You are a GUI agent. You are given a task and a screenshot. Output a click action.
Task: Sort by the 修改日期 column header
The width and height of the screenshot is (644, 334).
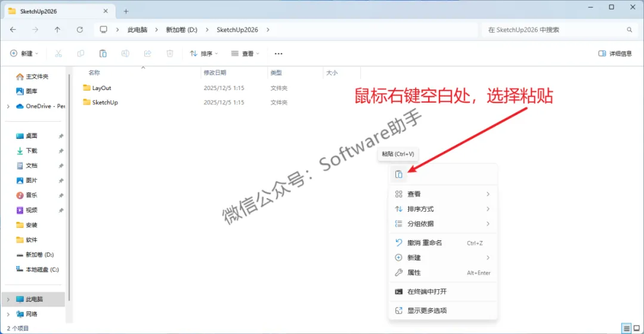(215, 73)
